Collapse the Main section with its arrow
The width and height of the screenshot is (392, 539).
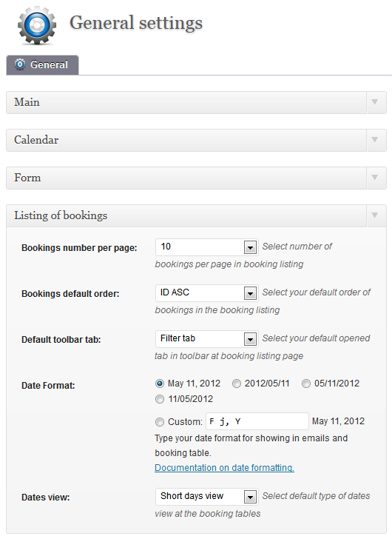point(375,102)
